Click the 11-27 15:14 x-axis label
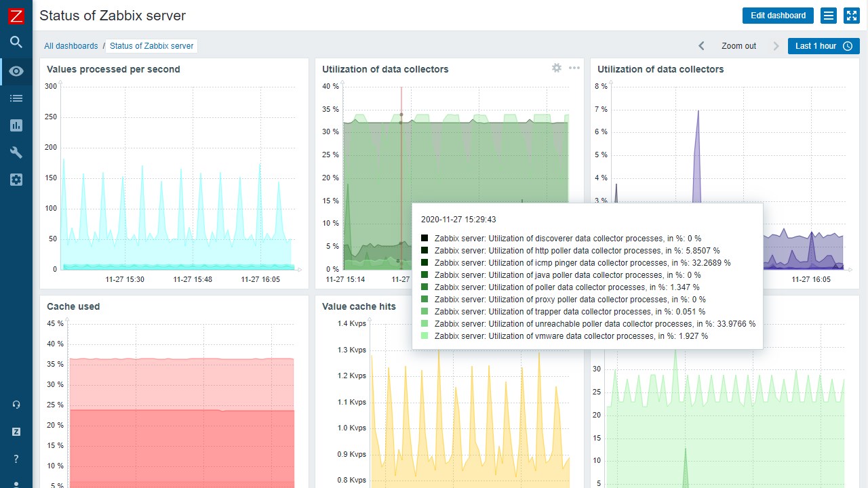The height and width of the screenshot is (488, 868). point(345,279)
